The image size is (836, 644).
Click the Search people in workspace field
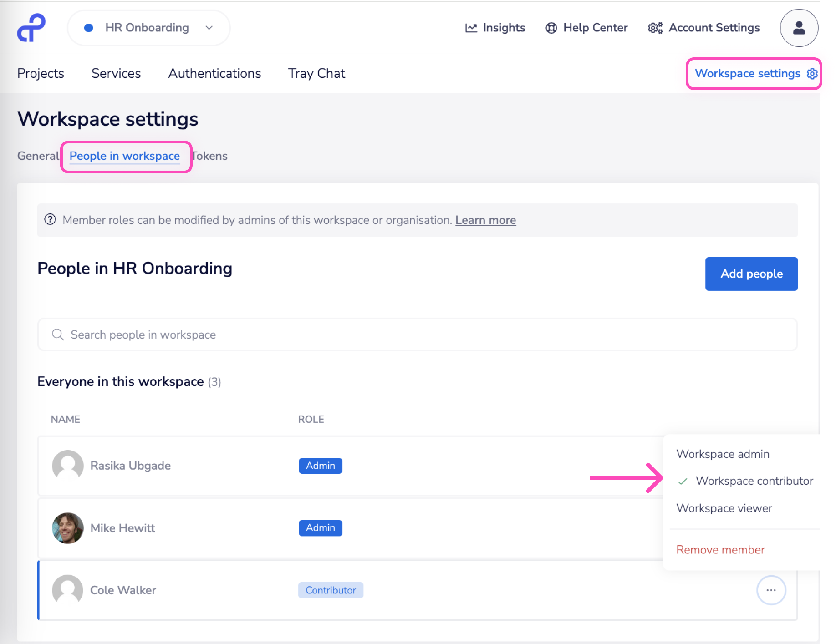[417, 335]
